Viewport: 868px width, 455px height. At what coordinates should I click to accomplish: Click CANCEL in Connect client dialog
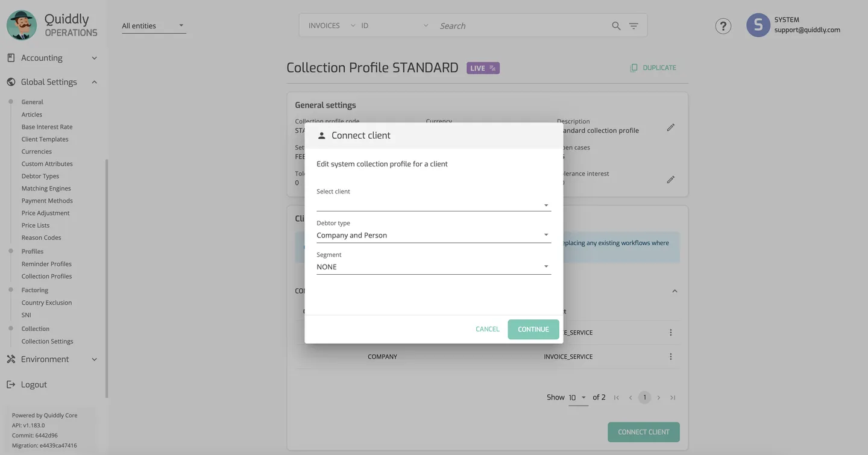tap(487, 329)
